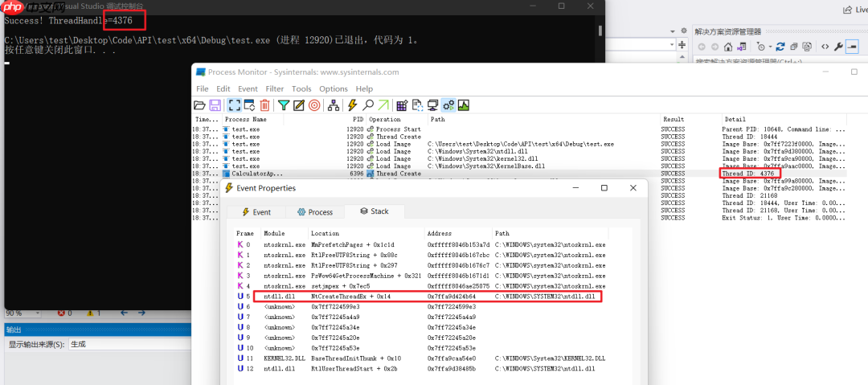Click the magnifying glass Find icon

pyautogui.click(x=367, y=104)
